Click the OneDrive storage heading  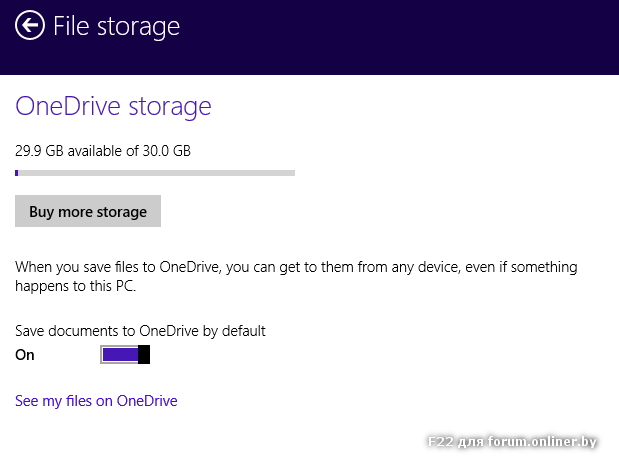point(113,106)
